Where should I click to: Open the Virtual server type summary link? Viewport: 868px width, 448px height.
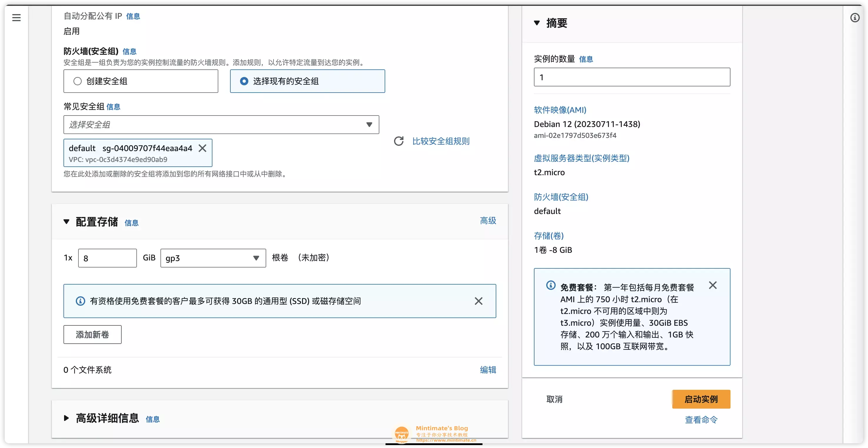point(582,158)
